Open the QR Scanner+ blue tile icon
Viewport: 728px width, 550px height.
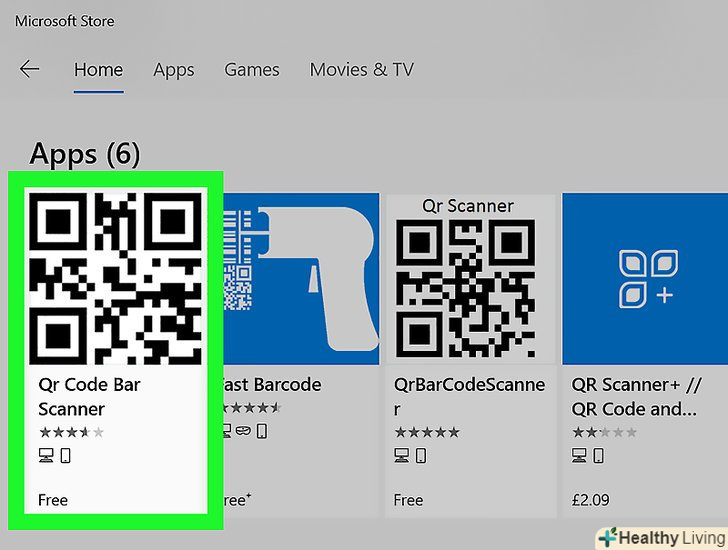(x=645, y=279)
